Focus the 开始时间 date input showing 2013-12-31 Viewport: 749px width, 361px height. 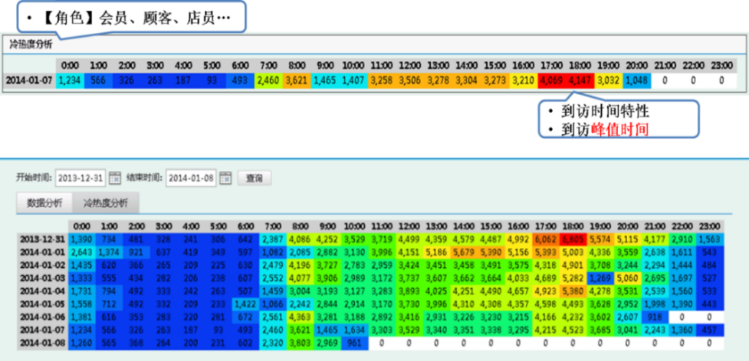[x=81, y=178]
